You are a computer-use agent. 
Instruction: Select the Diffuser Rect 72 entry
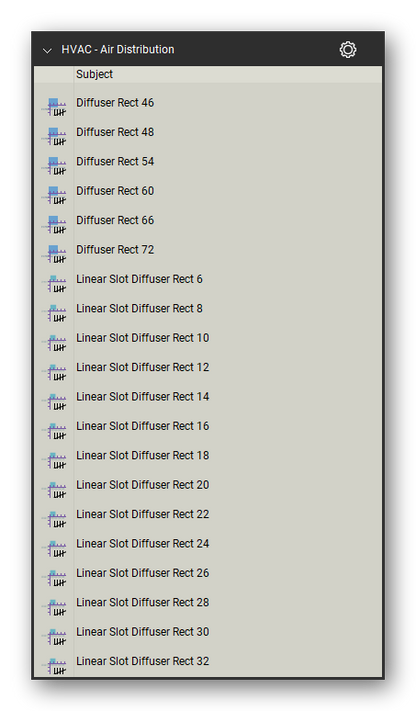coord(115,250)
